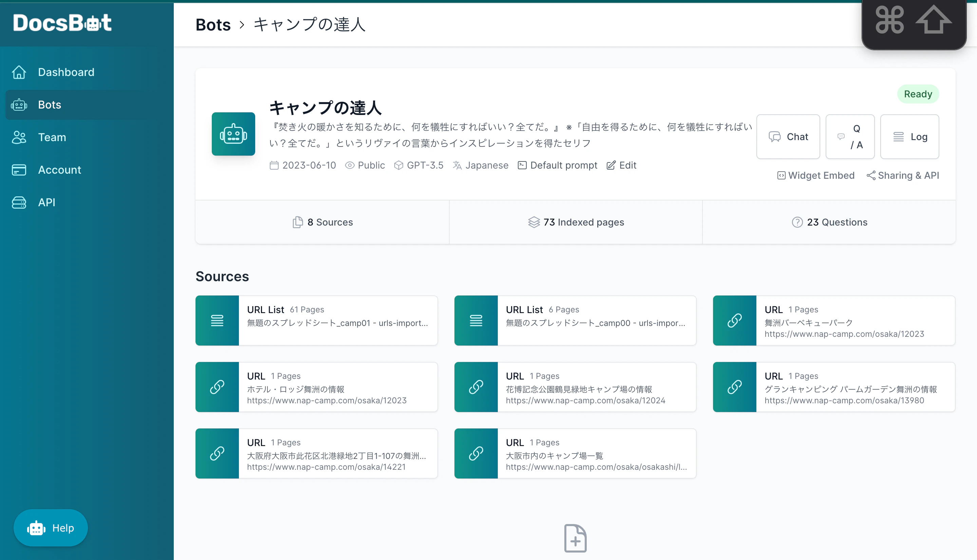Viewport: 977px width, 560px height.
Task: Open the グランキャンピング パームガーデン舞洲の情報 source card
Action: 834,387
